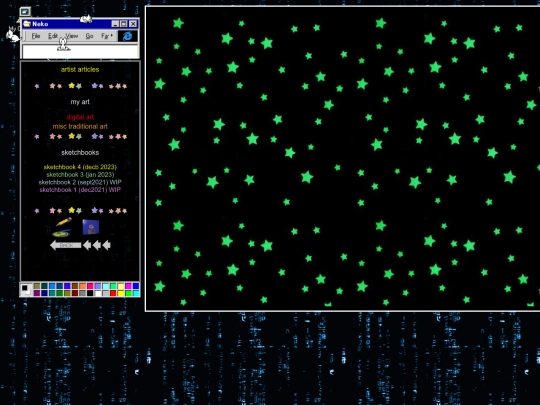Pick the magenta color swatch in top row
The height and width of the screenshot is (405, 540).
tap(128, 286)
